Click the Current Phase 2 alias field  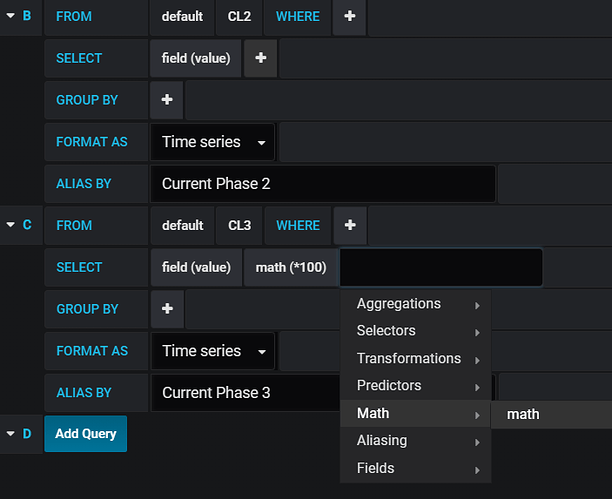click(323, 184)
